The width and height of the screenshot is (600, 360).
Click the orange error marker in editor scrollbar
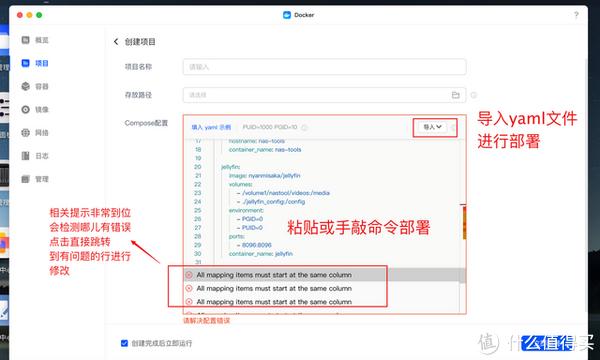(464, 222)
